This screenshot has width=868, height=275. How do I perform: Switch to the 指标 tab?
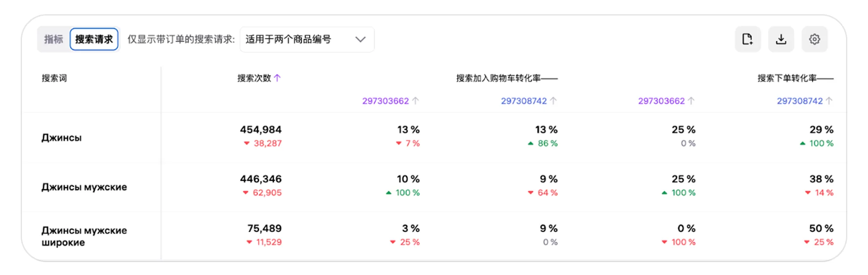53,39
